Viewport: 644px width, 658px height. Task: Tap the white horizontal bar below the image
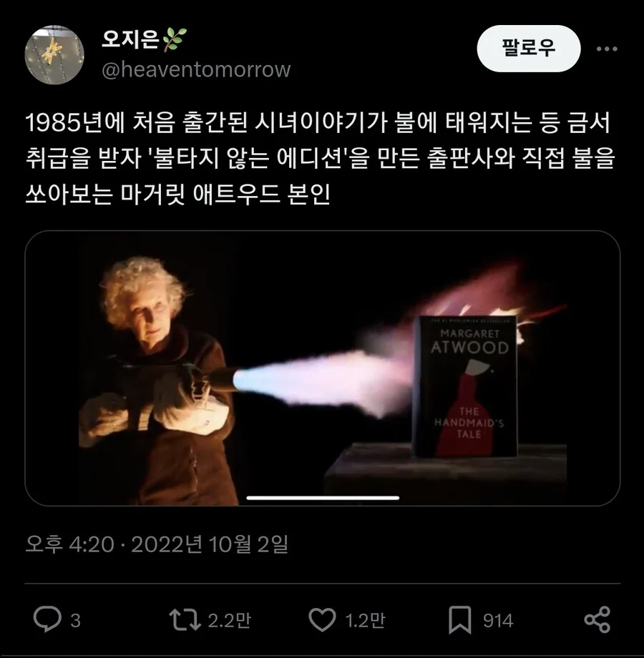323,498
